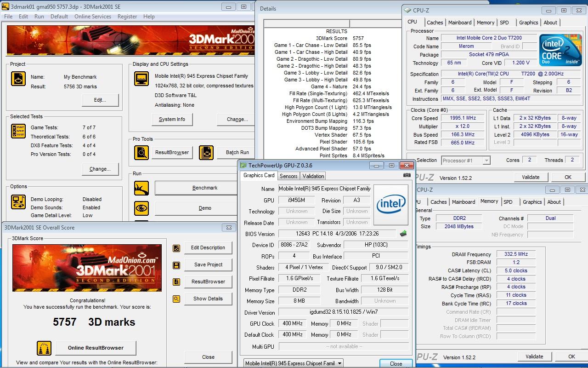Open the Register menu
This screenshot has width=588, height=368.
127,17
